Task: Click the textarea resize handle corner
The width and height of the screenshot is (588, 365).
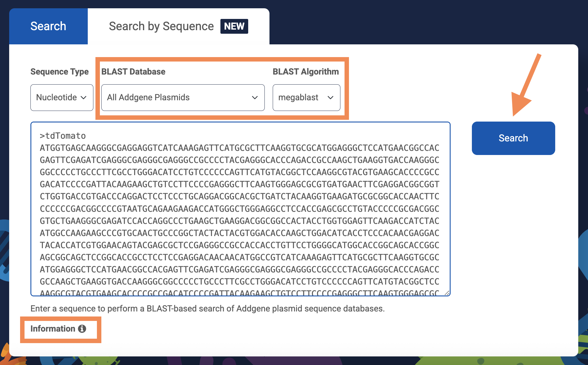Action: click(x=447, y=293)
